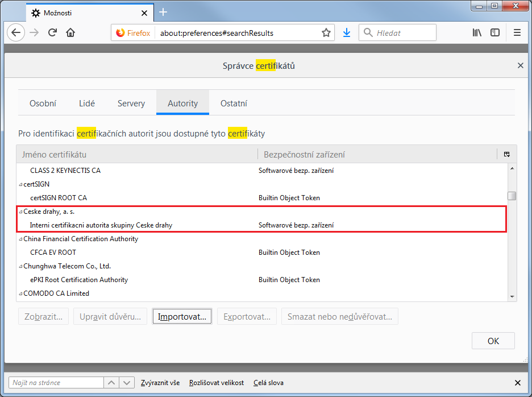Click the Exportovat... button

[x=247, y=316]
